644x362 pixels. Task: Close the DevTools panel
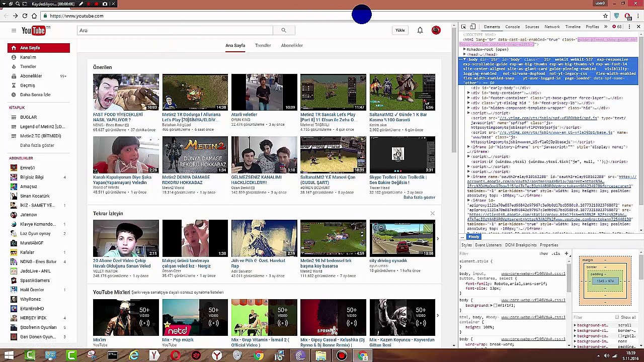638,27
